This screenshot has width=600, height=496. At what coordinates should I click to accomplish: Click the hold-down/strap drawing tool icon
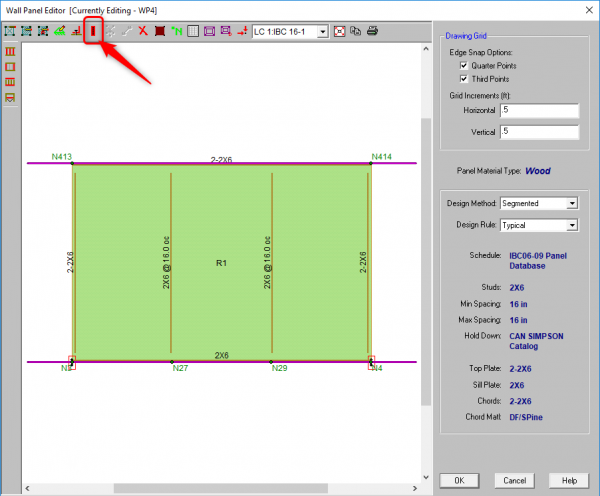click(x=77, y=31)
